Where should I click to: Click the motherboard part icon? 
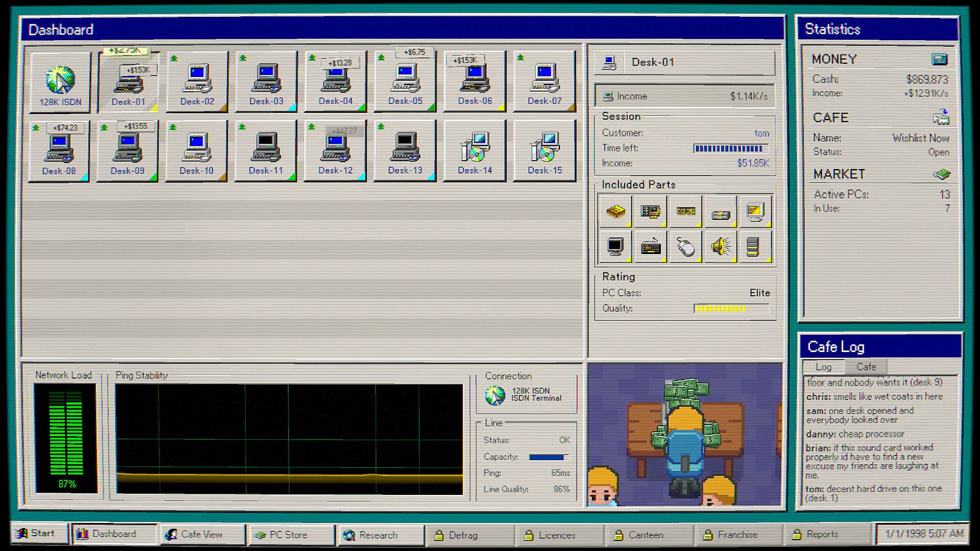point(615,211)
